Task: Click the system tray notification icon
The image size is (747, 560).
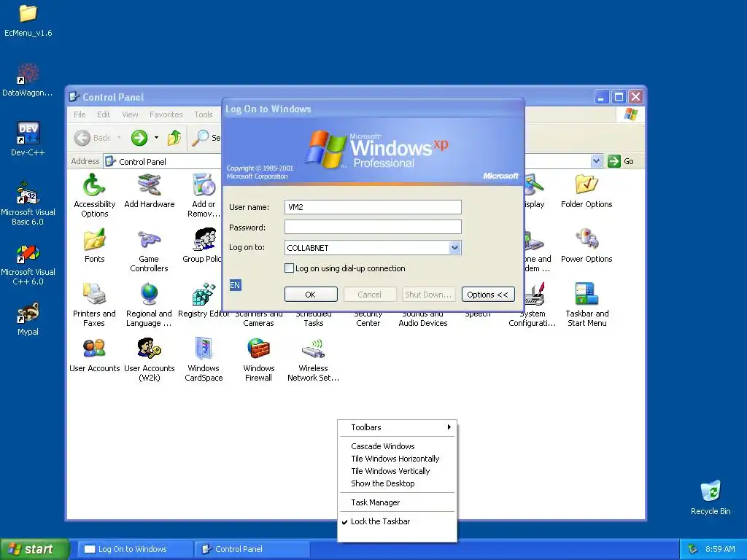Action: (x=692, y=549)
